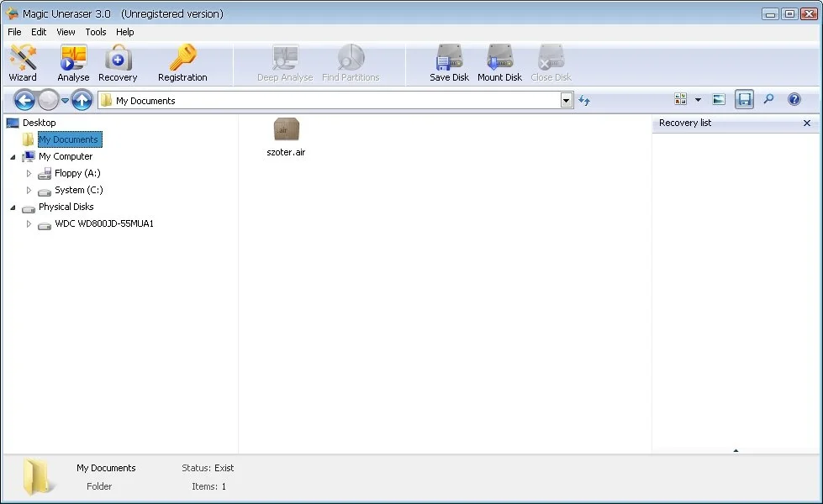Toggle the preview pane picture icon
This screenshot has width=823, height=504.
click(719, 100)
